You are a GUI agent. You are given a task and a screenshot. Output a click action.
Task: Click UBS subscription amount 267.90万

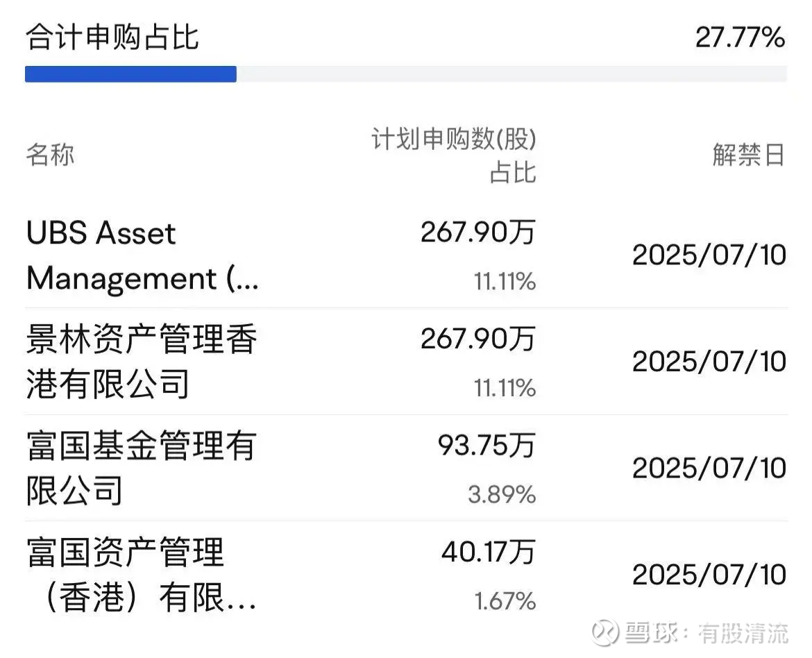[478, 232]
